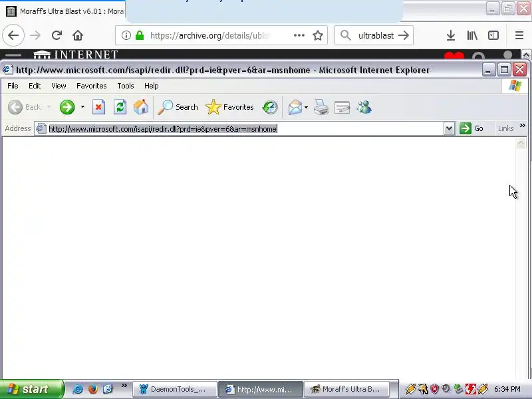
Task: Click the green Forward arrow in Internet Explorer
Action: pos(67,107)
